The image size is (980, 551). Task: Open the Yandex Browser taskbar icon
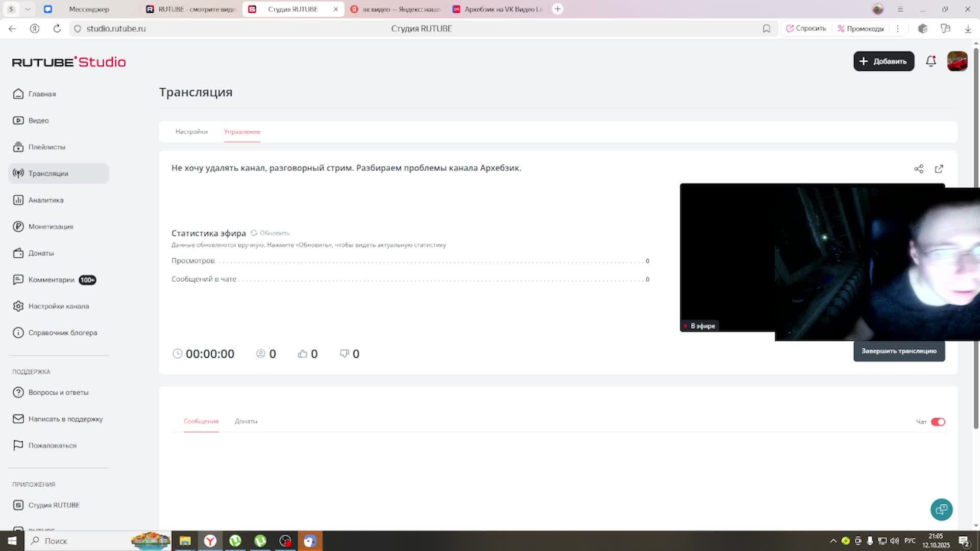(210, 541)
